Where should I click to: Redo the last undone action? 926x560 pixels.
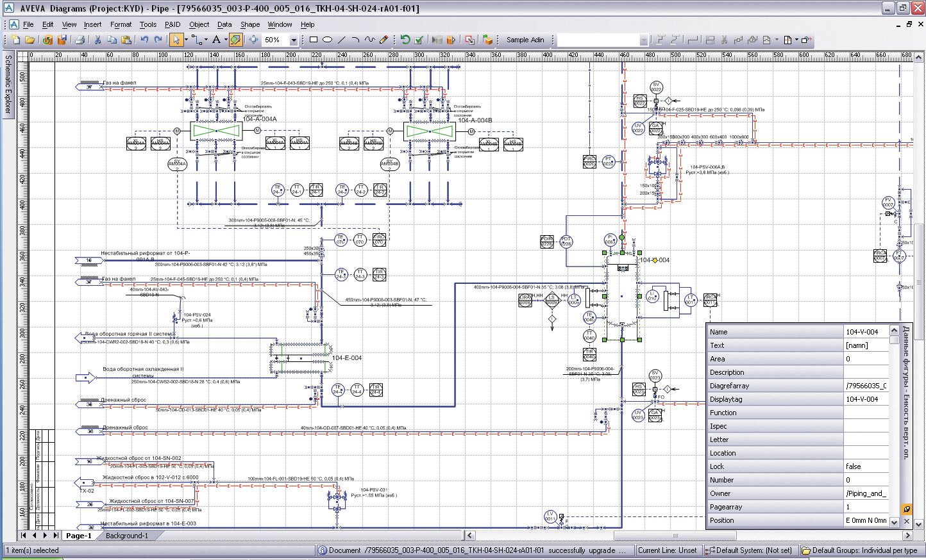(x=158, y=40)
